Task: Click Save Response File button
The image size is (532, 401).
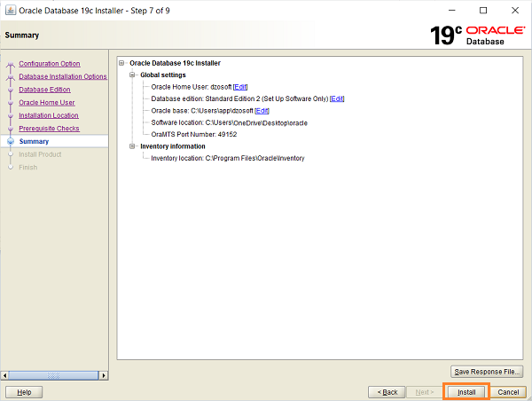Action: click(487, 372)
